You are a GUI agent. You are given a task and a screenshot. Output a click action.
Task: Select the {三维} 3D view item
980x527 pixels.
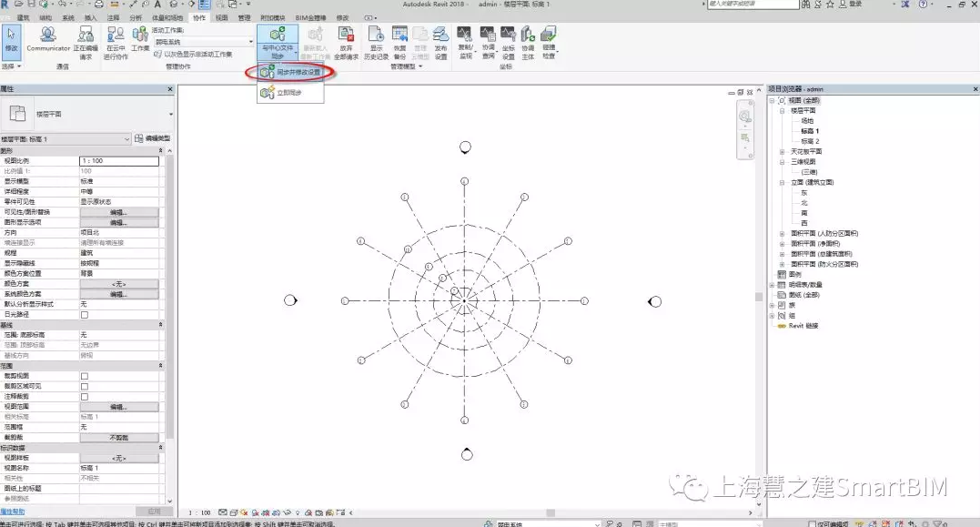tap(809, 172)
